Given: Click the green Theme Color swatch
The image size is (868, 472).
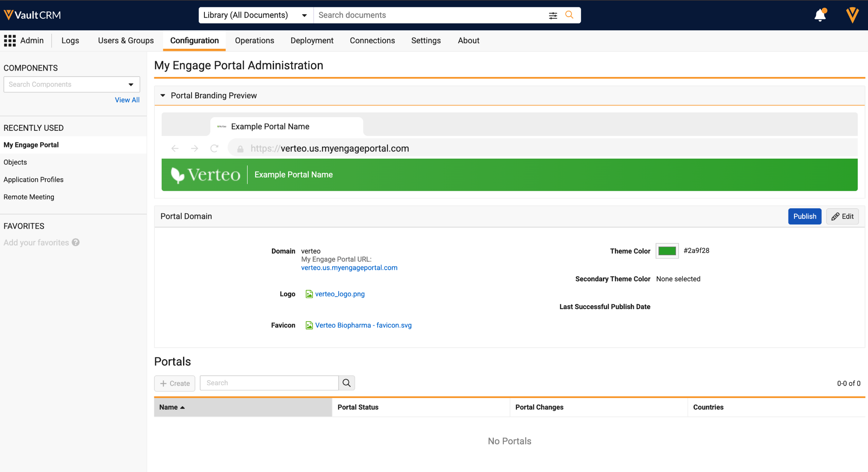Looking at the screenshot, I should coord(667,251).
